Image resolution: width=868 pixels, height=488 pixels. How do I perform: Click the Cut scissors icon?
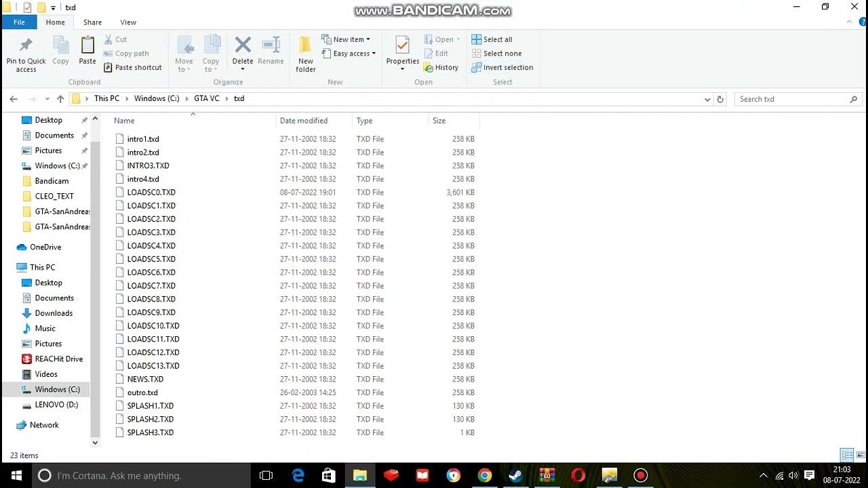(x=108, y=39)
